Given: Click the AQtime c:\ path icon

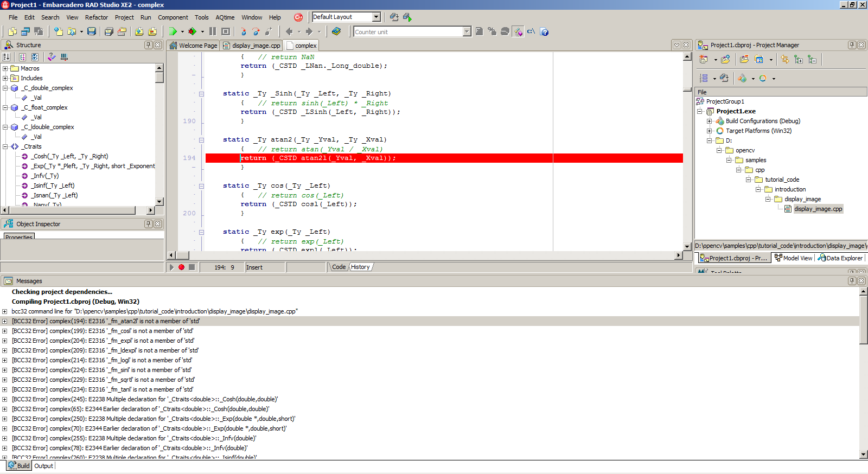Looking at the screenshot, I should point(531,32).
